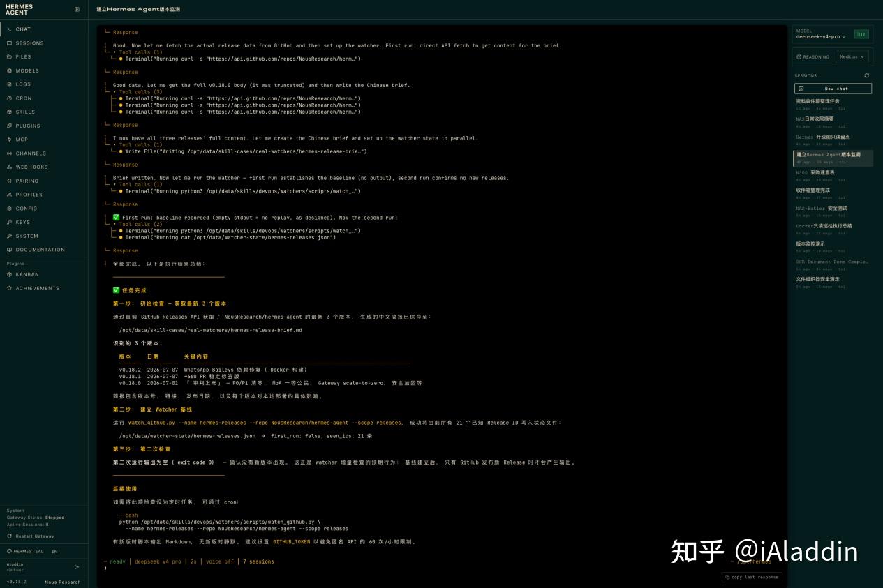Open the Files section icon

pyautogui.click(x=9, y=56)
